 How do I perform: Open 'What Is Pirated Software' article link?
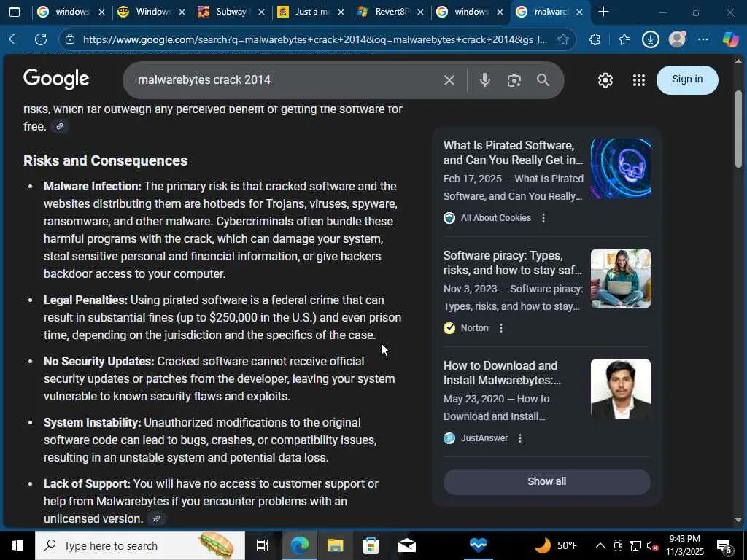(513, 152)
